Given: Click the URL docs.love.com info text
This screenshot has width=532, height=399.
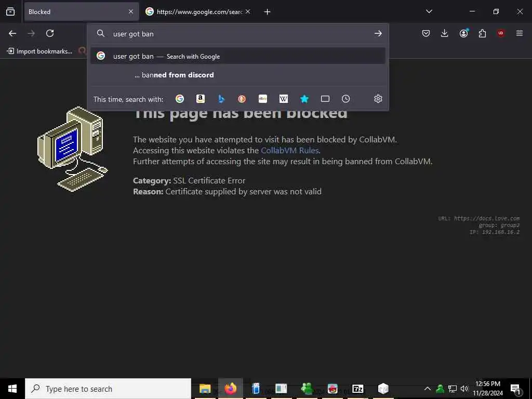Looking at the screenshot, I should pyautogui.click(x=478, y=218).
